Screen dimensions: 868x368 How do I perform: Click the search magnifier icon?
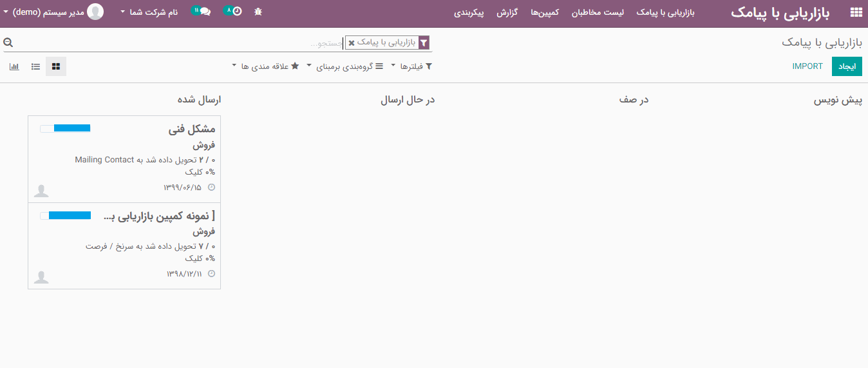coord(8,43)
